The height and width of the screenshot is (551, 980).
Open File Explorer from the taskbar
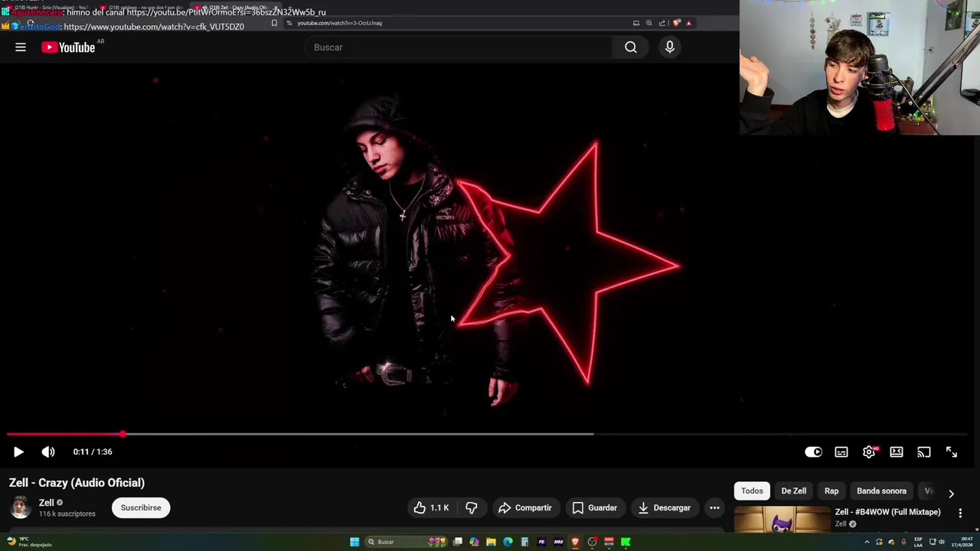click(491, 543)
